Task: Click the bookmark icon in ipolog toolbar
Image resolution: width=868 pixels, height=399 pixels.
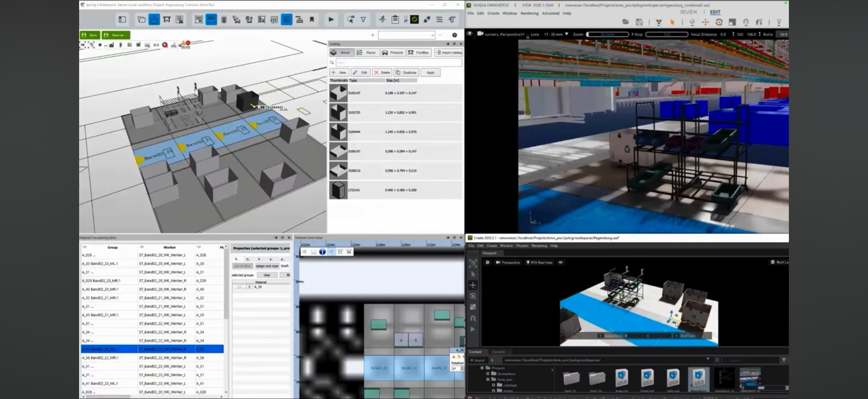Action: pyautogui.click(x=312, y=20)
